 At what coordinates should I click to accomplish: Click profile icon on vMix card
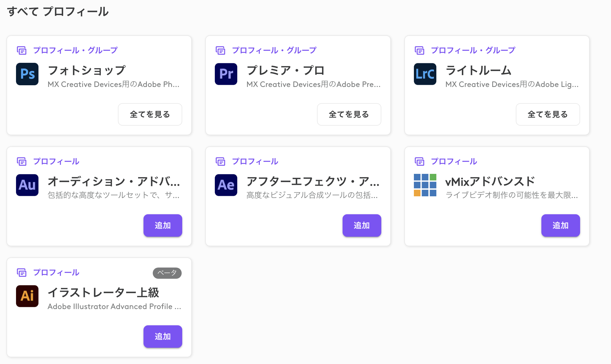click(420, 162)
